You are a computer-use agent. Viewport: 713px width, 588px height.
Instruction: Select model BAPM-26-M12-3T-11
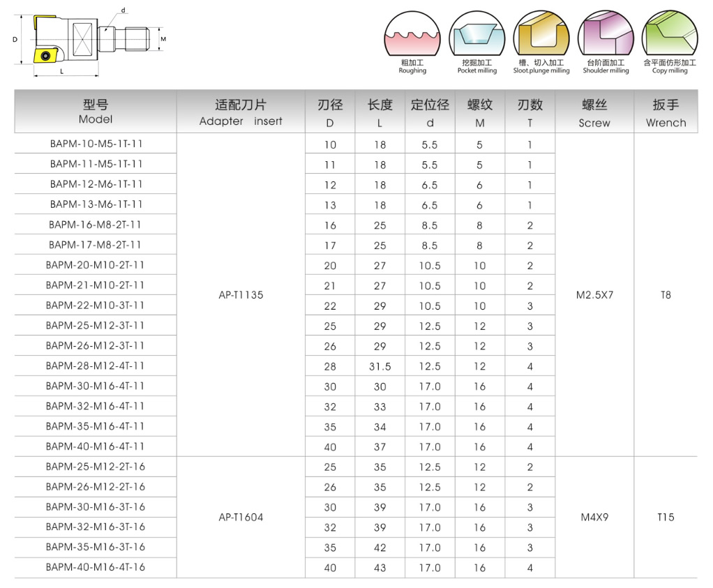95,345
